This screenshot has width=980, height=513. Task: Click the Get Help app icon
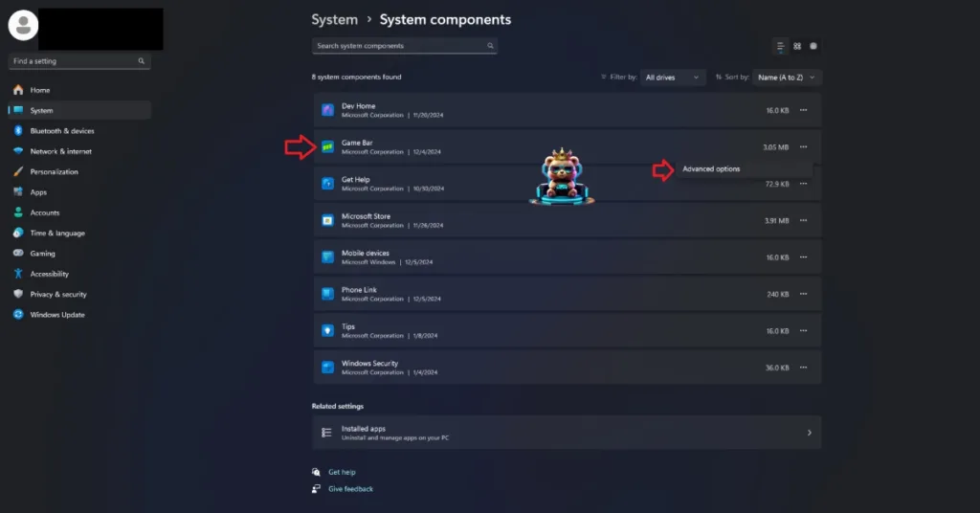327,184
